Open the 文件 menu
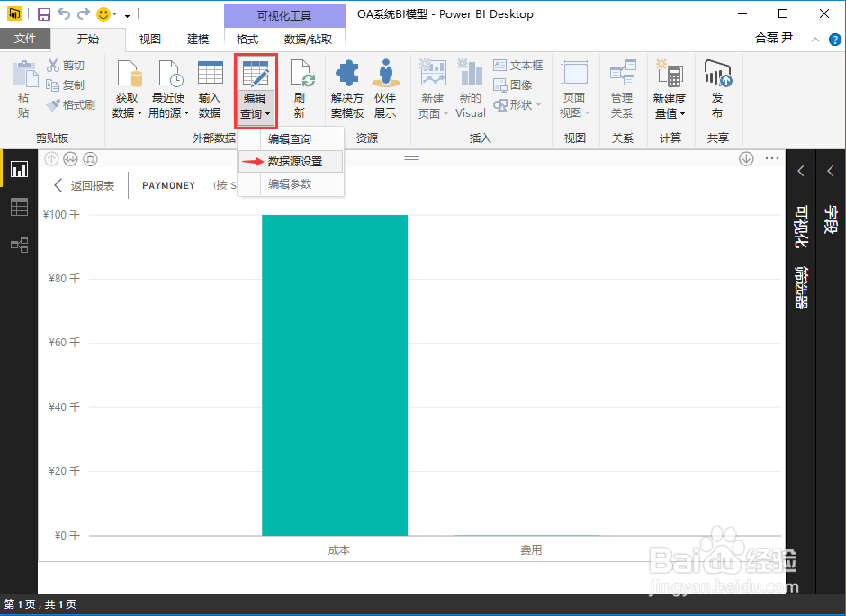Viewport: 846px width, 616px height. click(x=25, y=39)
